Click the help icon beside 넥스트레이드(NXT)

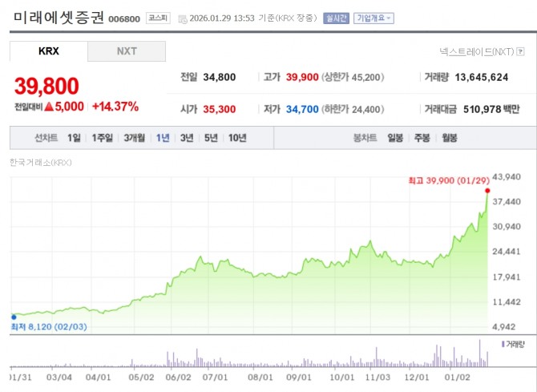521,52
